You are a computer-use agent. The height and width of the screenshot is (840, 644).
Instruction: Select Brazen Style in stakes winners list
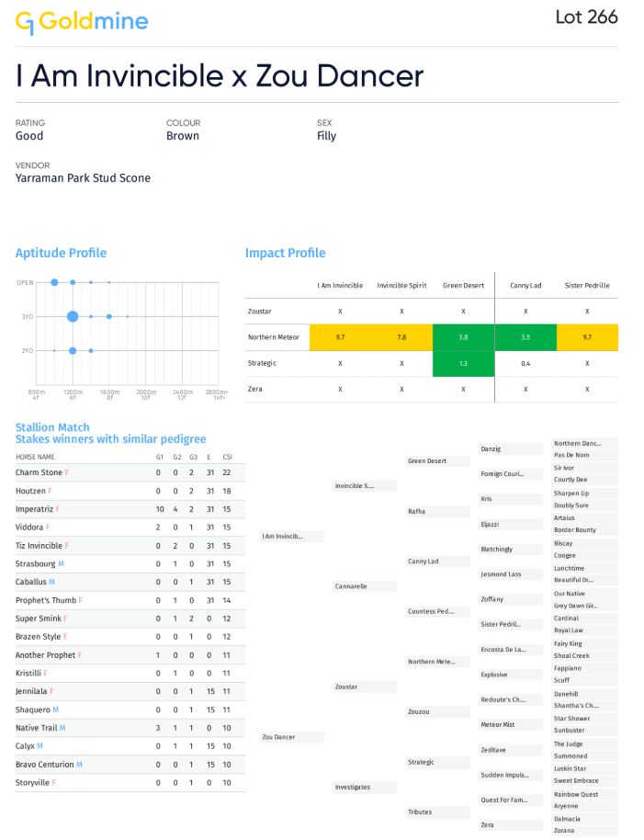point(38,636)
